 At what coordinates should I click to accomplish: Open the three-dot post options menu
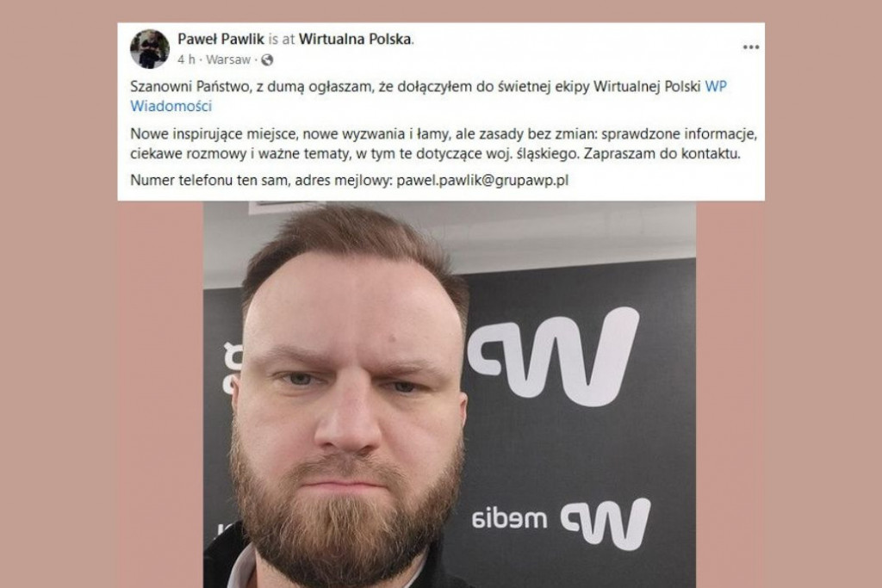pos(751,47)
